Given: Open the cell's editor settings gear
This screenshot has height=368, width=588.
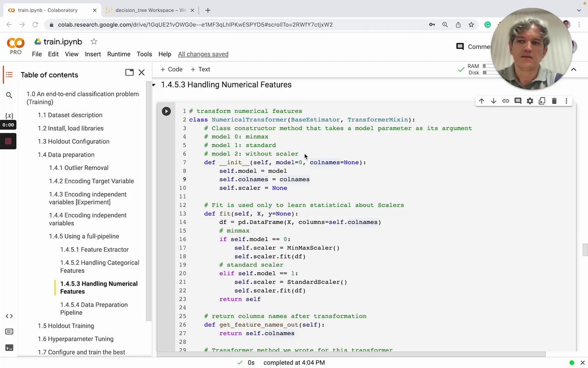Looking at the screenshot, I should click(x=530, y=101).
